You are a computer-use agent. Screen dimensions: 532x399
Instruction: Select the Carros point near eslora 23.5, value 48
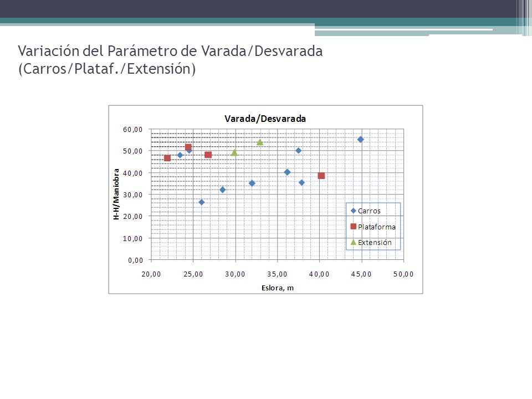tap(180, 155)
